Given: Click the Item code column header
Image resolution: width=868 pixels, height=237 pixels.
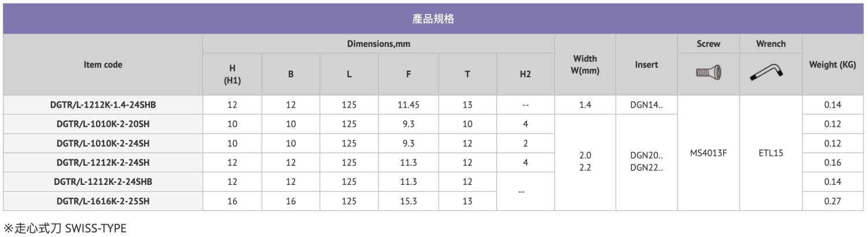Looking at the screenshot, I should pos(103,65).
